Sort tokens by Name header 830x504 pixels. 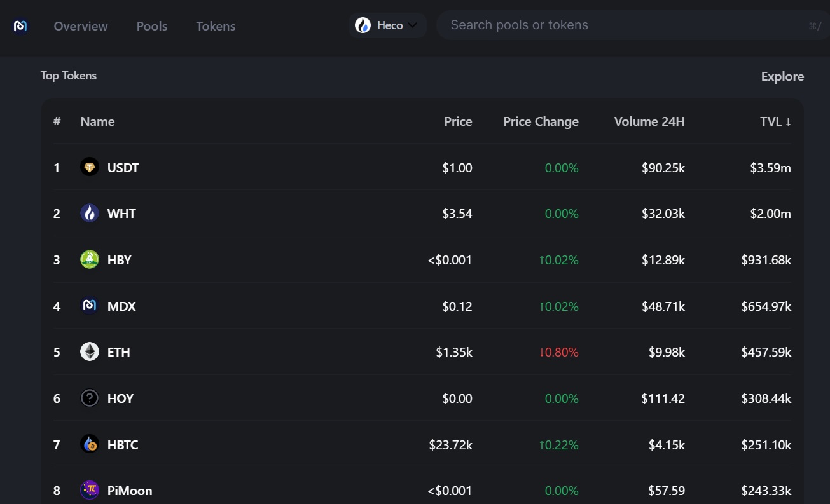97,121
